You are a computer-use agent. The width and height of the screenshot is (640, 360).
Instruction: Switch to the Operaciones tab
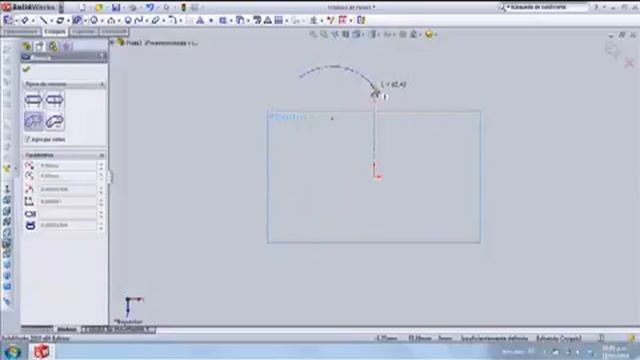(x=21, y=32)
